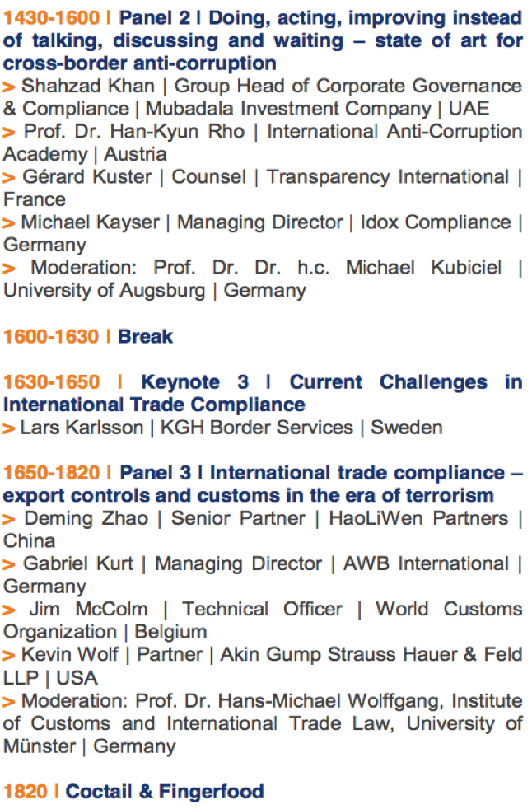Viewport: 532px width, 809px height.
Task: Click Akin Gump Strauss Hauer & Feld text
Action: coord(371,654)
